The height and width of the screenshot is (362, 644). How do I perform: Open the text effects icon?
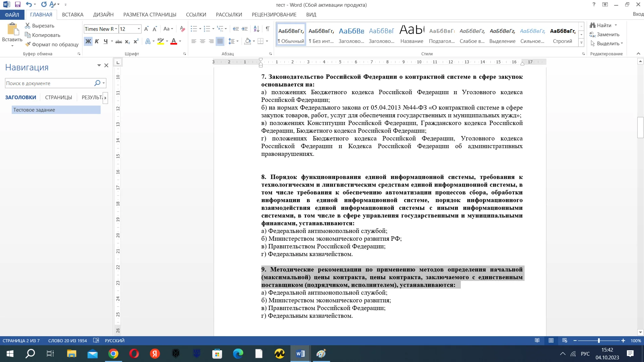(x=148, y=42)
